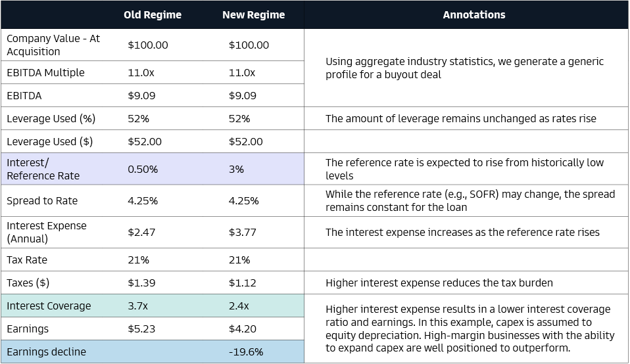Image resolution: width=630 pixels, height=364 pixels.
Task: Click the Tax Rate row label
Action: (27, 260)
